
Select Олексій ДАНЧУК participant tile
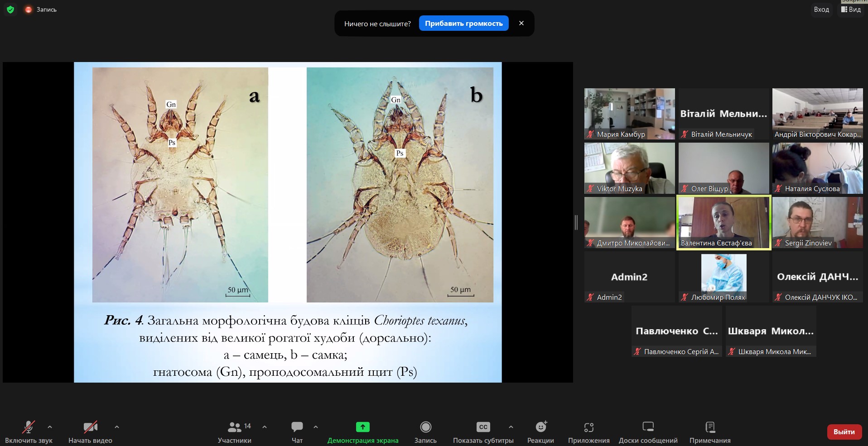click(818, 277)
